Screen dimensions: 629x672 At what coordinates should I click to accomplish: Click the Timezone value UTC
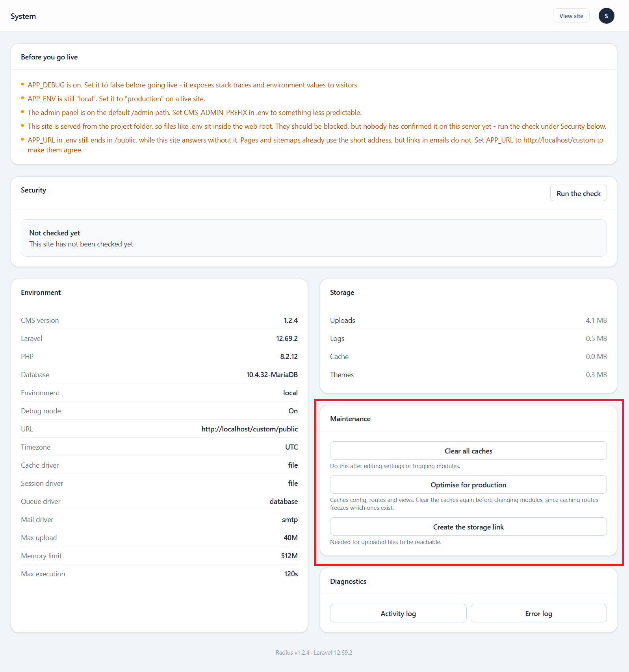(x=291, y=447)
